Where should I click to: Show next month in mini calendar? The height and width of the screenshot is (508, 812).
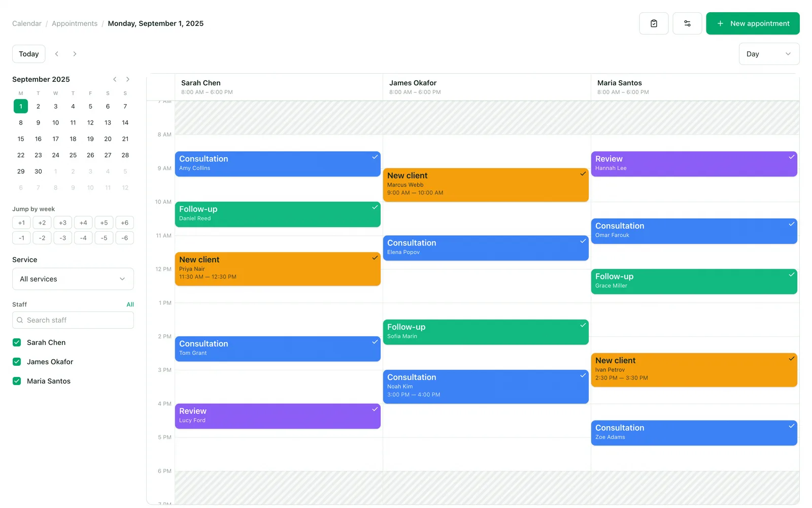point(128,79)
